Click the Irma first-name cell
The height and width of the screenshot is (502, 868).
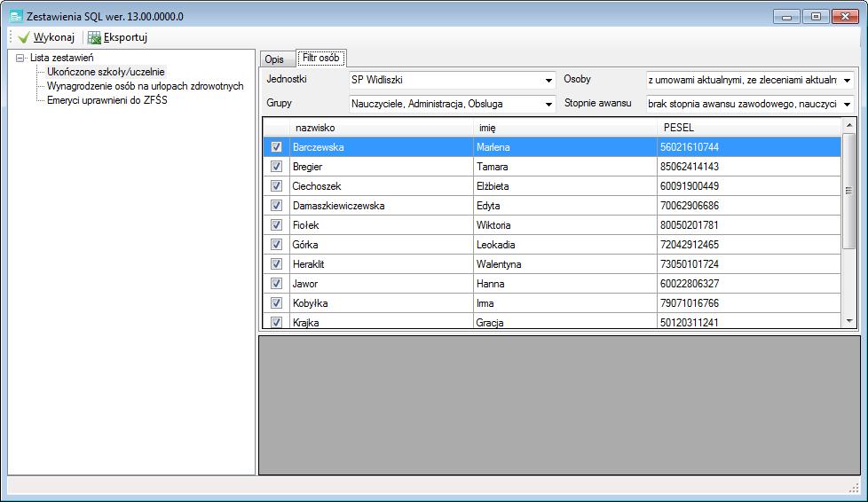point(565,303)
